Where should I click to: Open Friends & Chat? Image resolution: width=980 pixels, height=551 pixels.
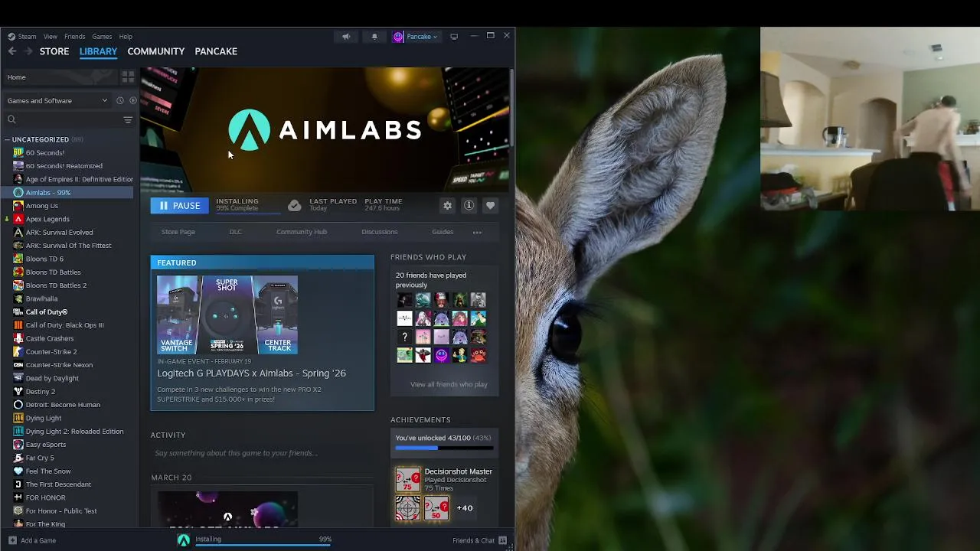coord(479,540)
